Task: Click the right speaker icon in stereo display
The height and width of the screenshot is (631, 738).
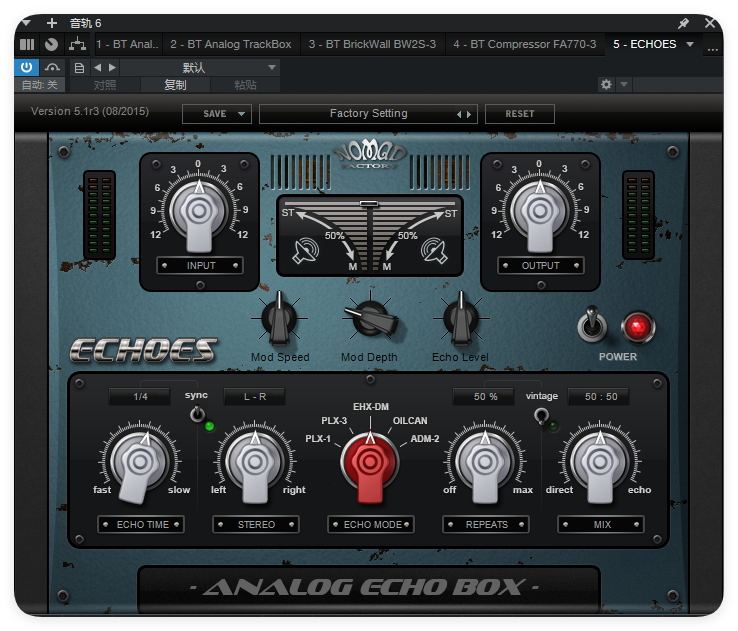Action: click(433, 251)
